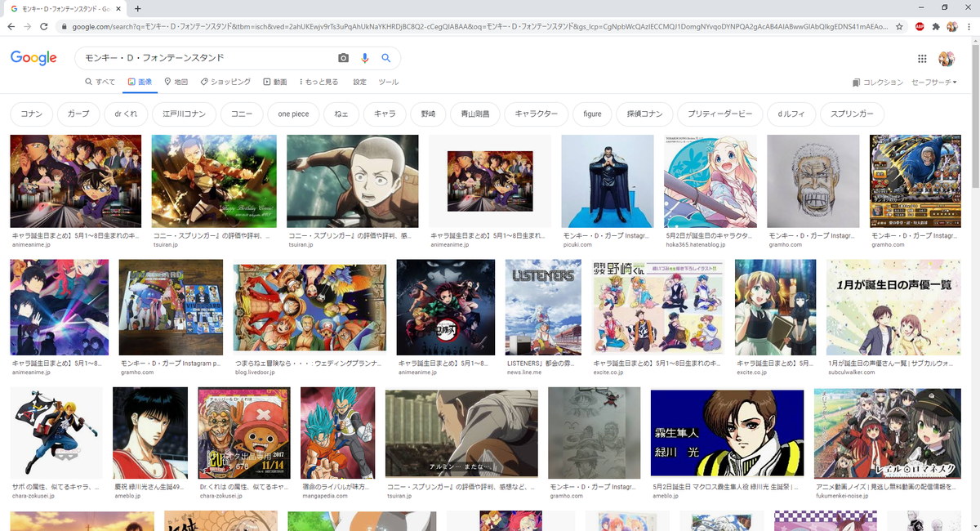Open the One Piece crew thumbnail from blog.livedoor.jp
The width and height of the screenshot is (980, 531).
click(x=310, y=307)
